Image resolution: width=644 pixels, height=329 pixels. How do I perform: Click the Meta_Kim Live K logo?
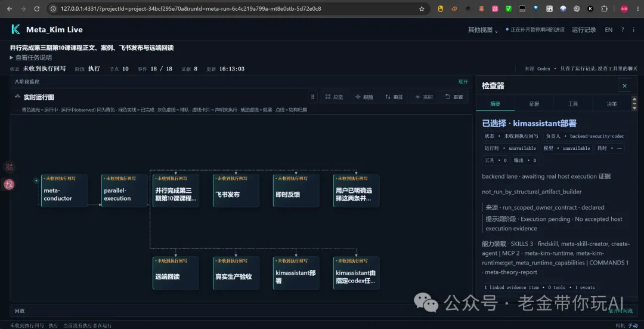tap(16, 29)
